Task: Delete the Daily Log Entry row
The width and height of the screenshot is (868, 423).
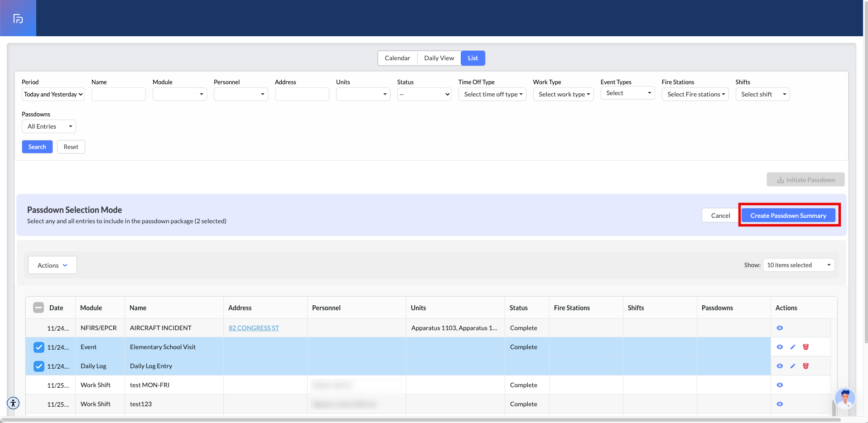Action: click(x=805, y=366)
